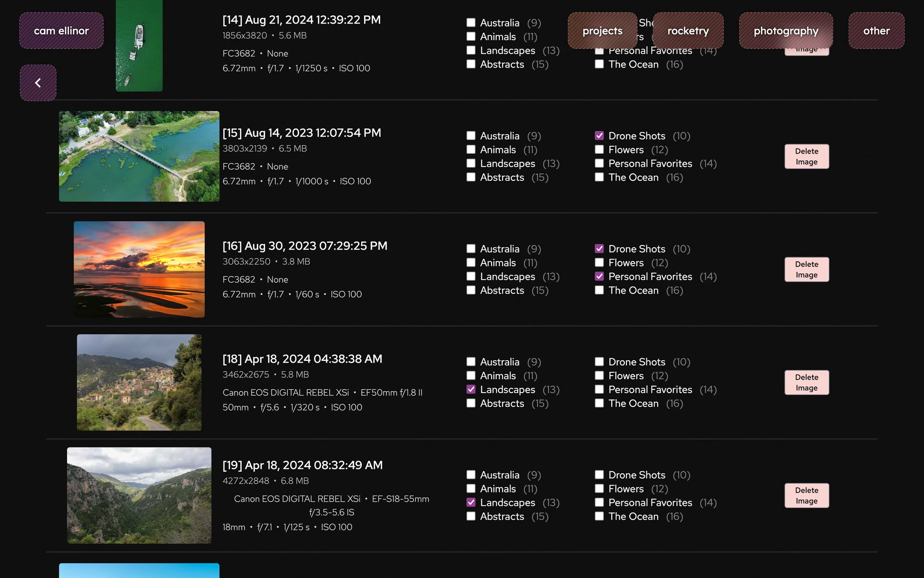
Task: Check Abstracts for image 18
Action: tap(471, 404)
